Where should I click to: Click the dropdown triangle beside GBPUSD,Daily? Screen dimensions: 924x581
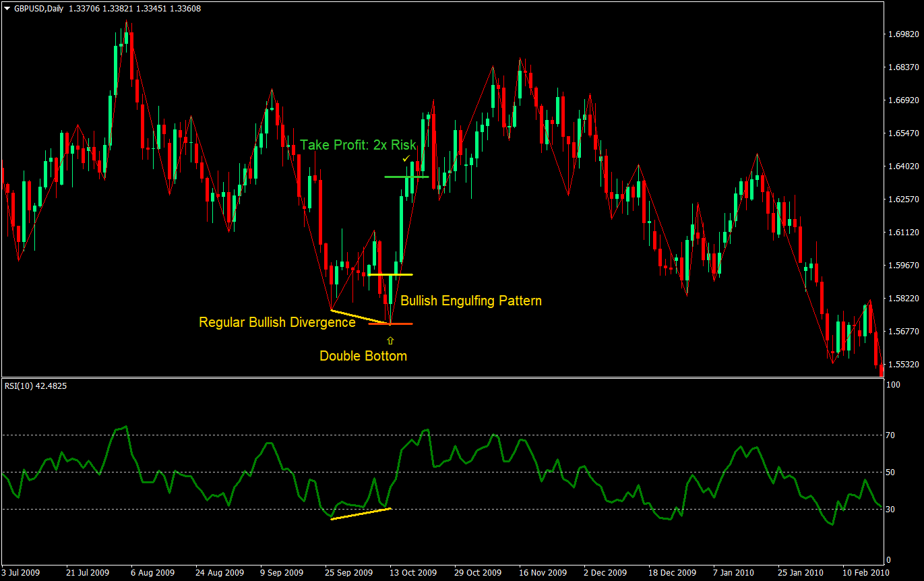7,9
